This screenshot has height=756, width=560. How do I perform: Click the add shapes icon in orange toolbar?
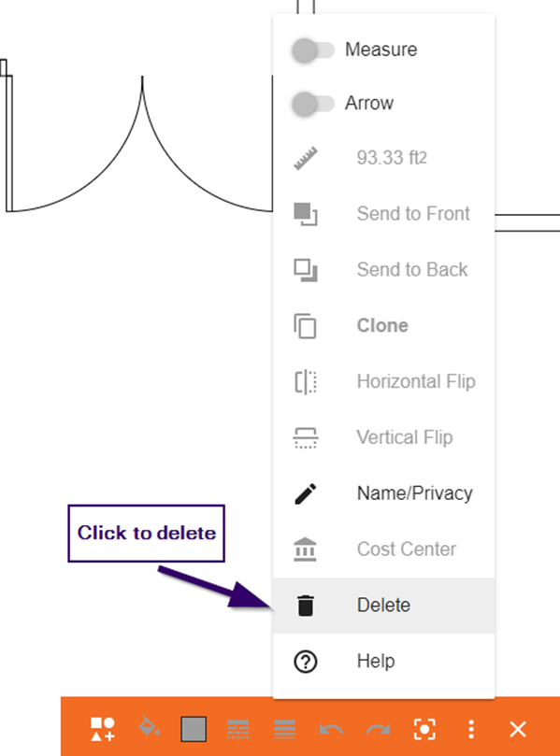[103, 729]
